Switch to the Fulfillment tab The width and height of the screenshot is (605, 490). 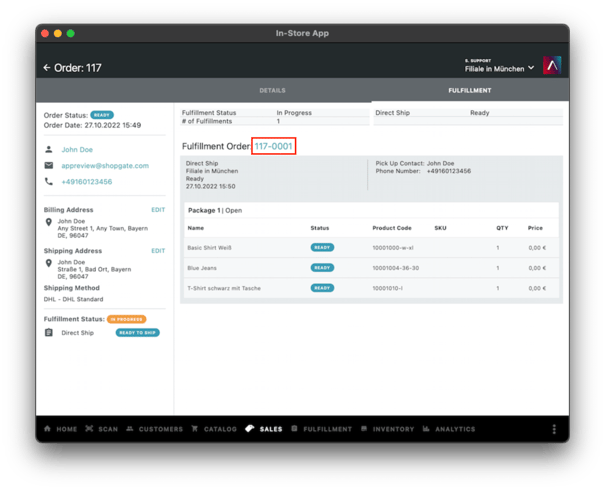(x=470, y=90)
